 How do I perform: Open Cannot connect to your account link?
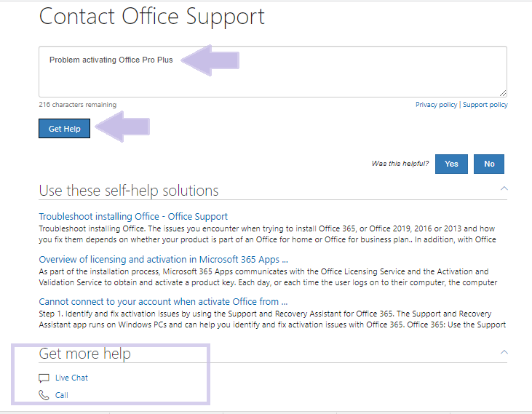coord(163,302)
